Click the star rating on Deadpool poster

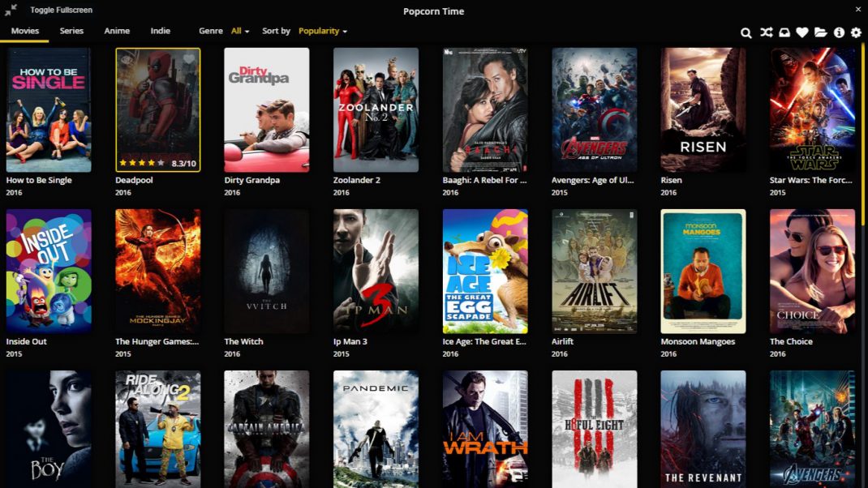pos(142,163)
